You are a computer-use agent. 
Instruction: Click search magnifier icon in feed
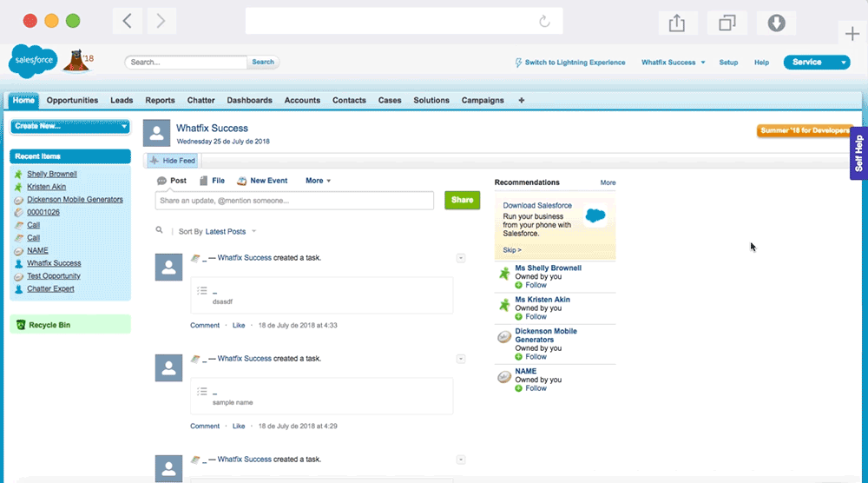pos(160,230)
